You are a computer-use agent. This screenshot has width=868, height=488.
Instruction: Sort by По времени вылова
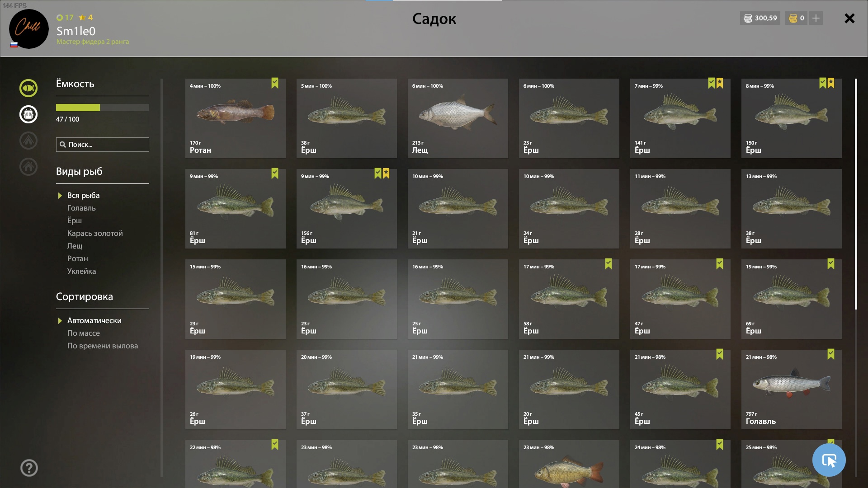(x=103, y=346)
